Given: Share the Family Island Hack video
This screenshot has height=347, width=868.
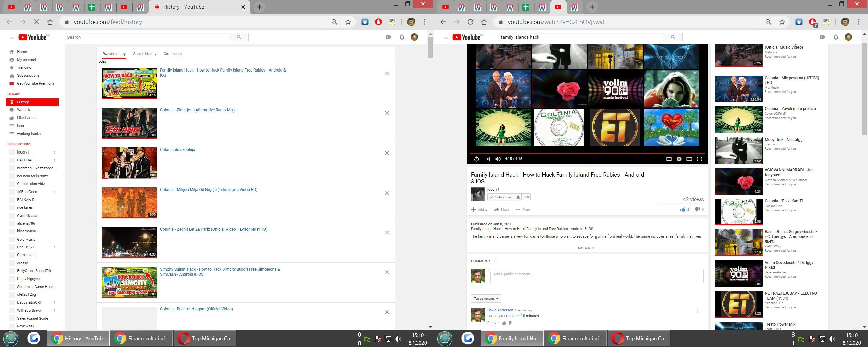Looking at the screenshot, I should pyautogui.click(x=501, y=210).
